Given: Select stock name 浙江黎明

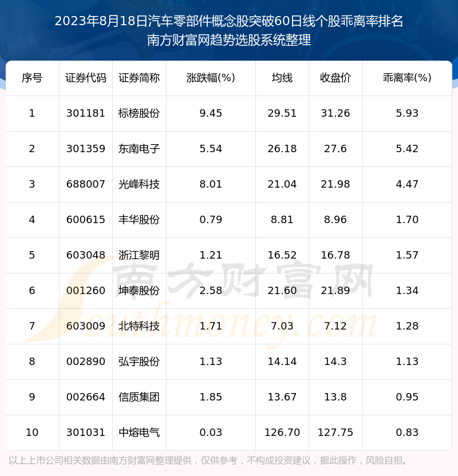Looking at the screenshot, I should coord(139,255).
